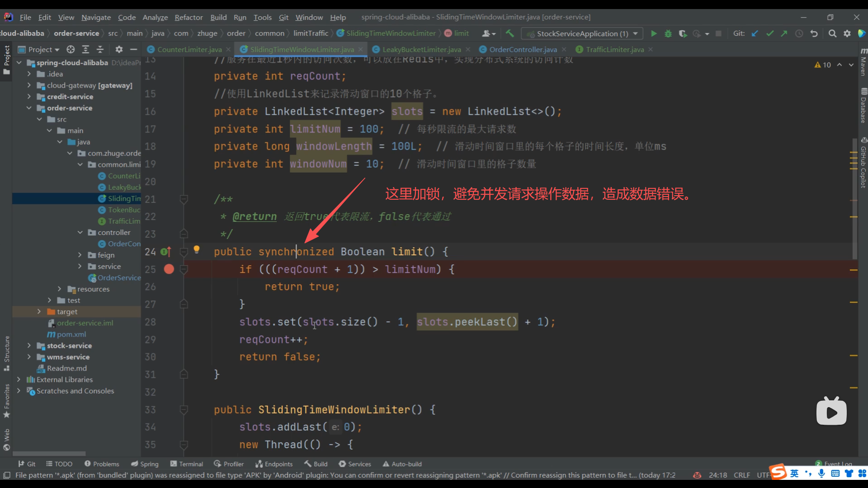The height and width of the screenshot is (488, 868).
Task: Click the project tree horizontal scrollbar
Action: click(x=49, y=454)
